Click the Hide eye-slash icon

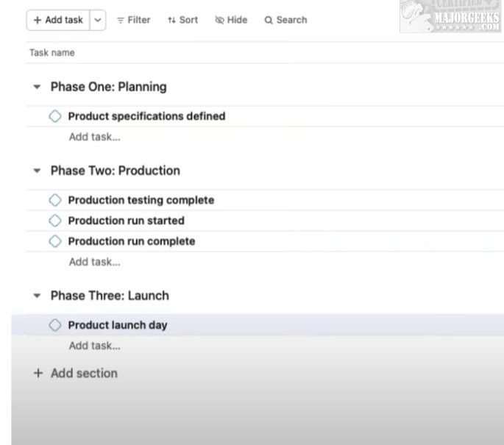[x=219, y=20]
